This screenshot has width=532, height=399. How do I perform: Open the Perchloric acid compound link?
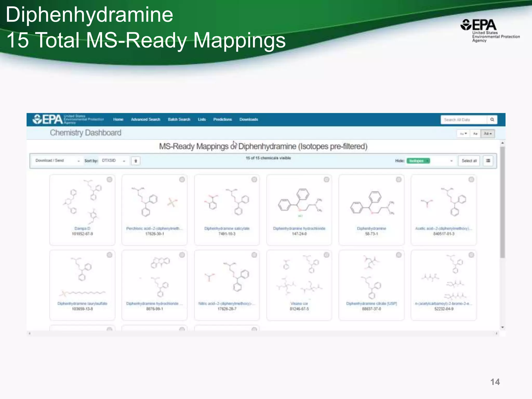154,228
